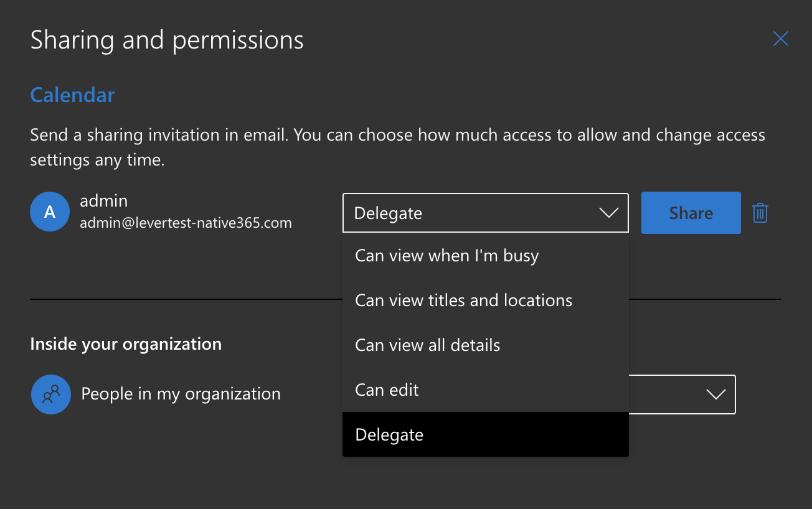This screenshot has height=509, width=812.
Task: Select Can view titles and locations option
Action: click(x=463, y=300)
